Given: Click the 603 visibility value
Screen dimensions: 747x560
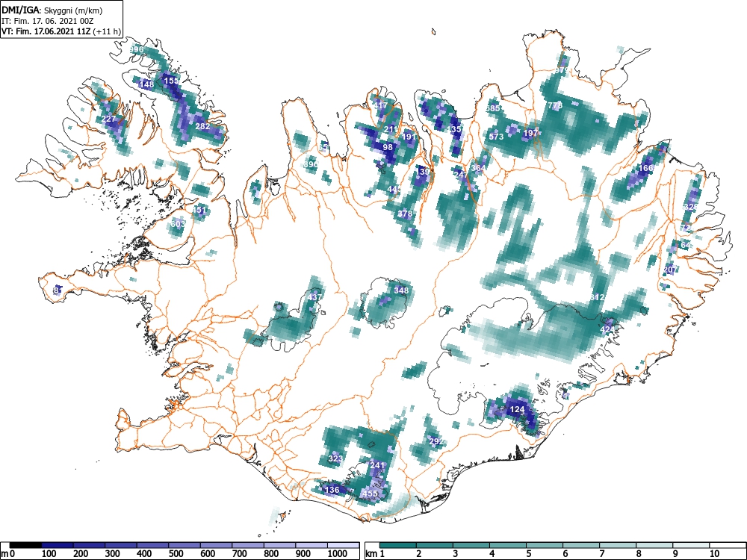Looking at the screenshot, I should click(x=178, y=224).
